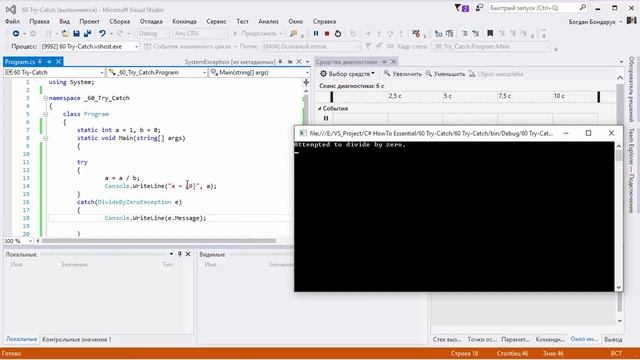
Task: Switch to Контрольные значения 1 tab
Action: click(x=77, y=339)
